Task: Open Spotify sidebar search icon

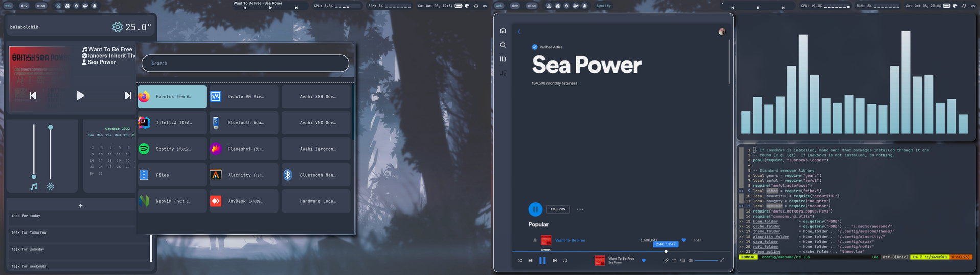Action: (503, 45)
